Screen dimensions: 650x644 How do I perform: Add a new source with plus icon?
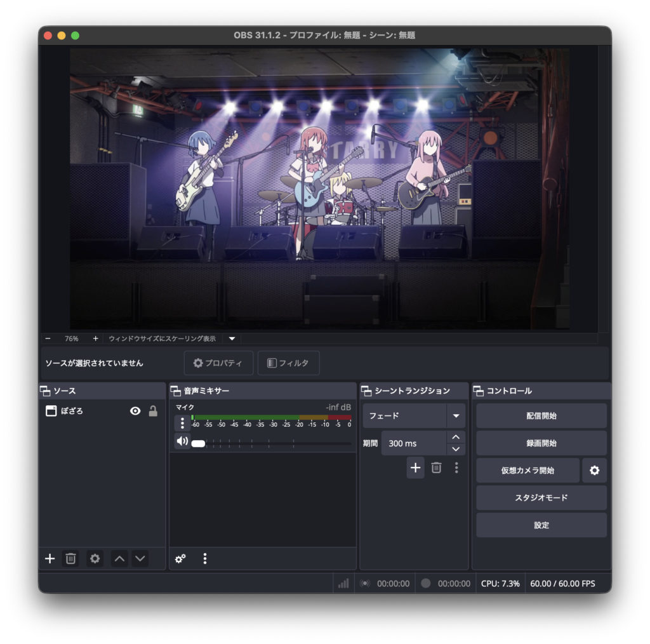[50, 559]
